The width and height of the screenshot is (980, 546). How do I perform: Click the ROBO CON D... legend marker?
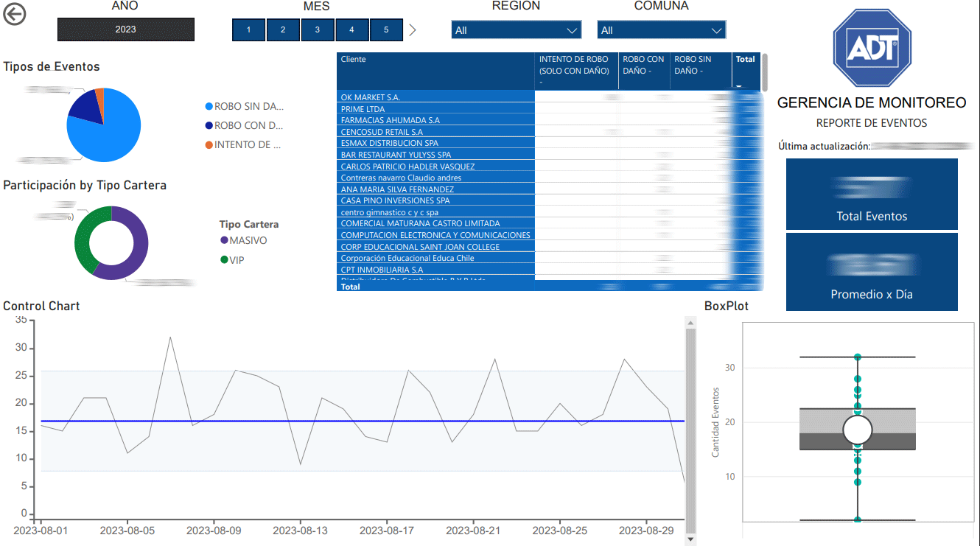tap(209, 126)
